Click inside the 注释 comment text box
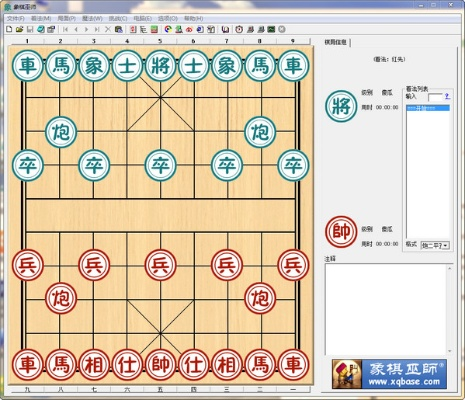This screenshot has height=400, width=465. pos(386,309)
